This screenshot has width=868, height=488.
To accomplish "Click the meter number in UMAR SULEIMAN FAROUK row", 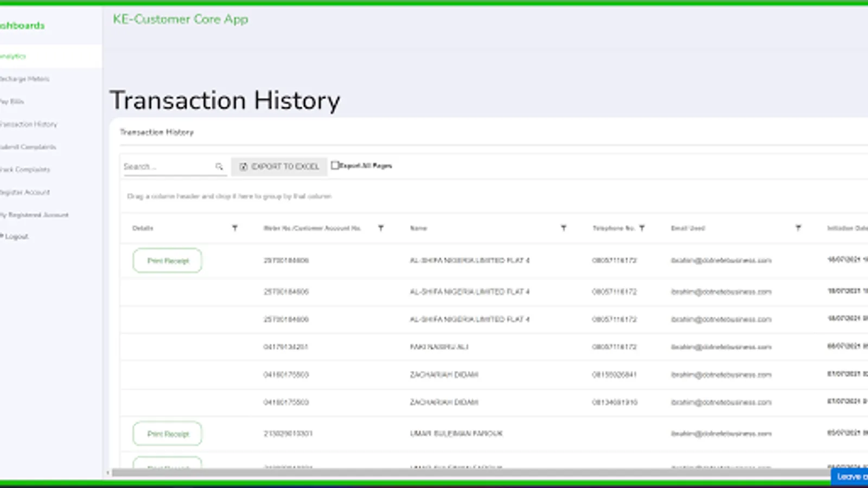I will (x=288, y=434).
